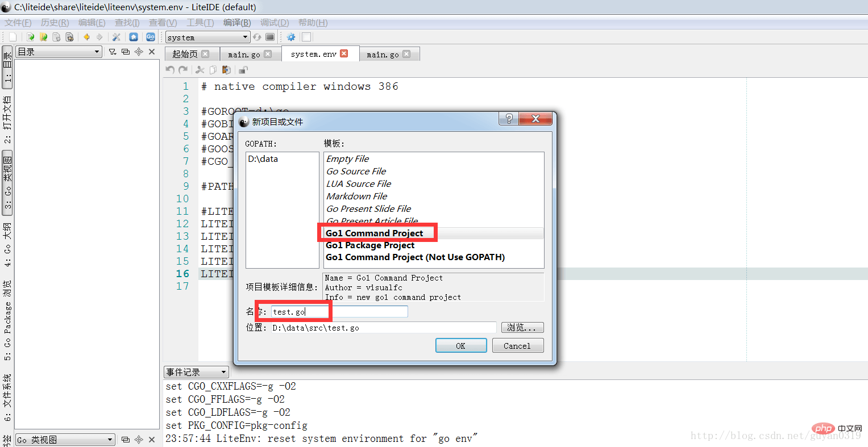Click the Redo icon in editor toolbar

click(182, 70)
